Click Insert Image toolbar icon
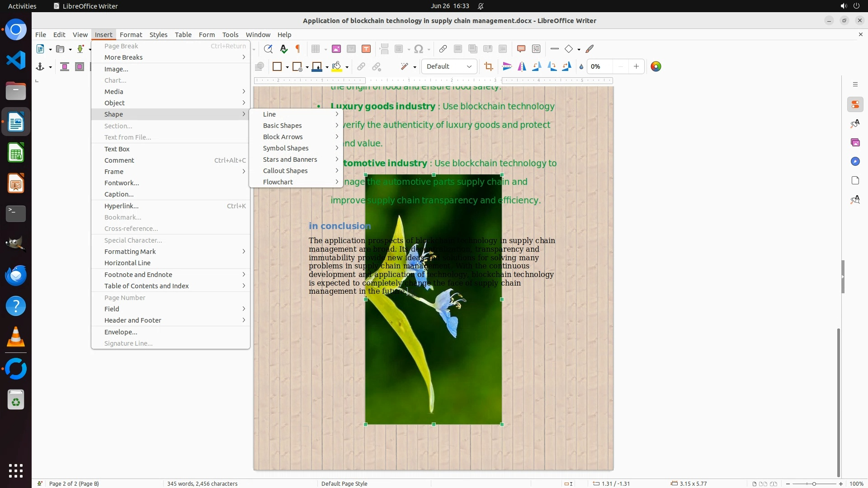 tap(336, 49)
